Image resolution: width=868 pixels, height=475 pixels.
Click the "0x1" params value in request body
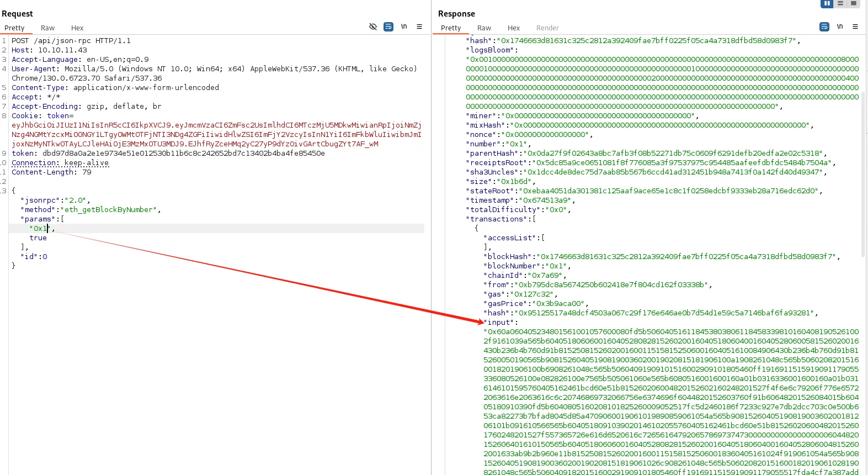click(x=39, y=228)
